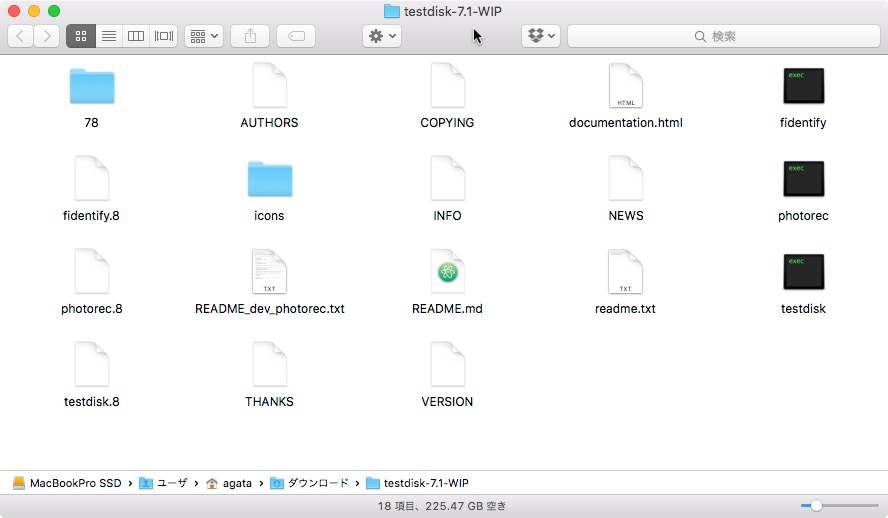Go back to previous folder
This screenshot has width=888, height=518.
[x=20, y=36]
